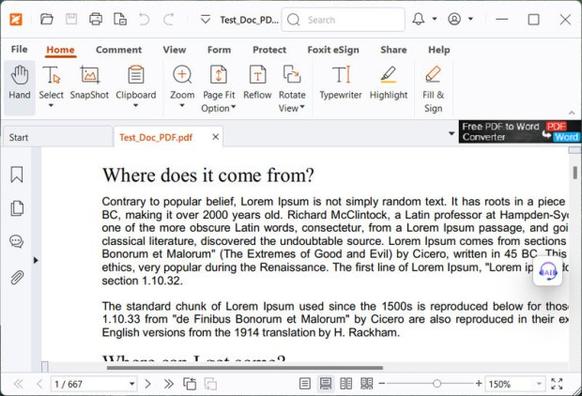Click the Free PDF to Word Converter banner

[520, 131]
